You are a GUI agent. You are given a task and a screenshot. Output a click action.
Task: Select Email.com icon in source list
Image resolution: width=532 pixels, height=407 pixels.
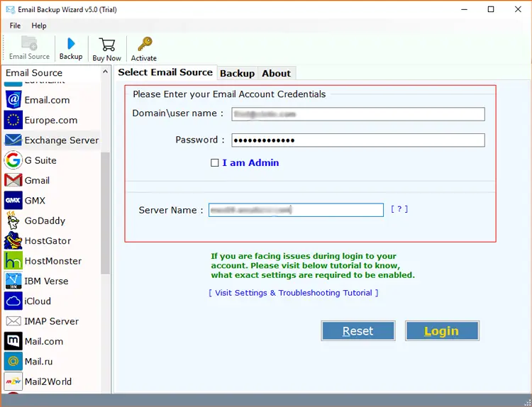click(13, 100)
